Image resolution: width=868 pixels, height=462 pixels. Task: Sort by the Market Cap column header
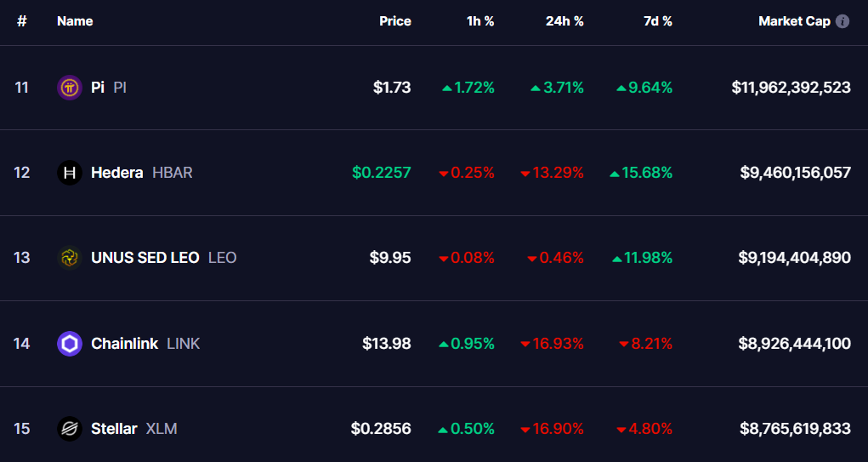pos(794,21)
